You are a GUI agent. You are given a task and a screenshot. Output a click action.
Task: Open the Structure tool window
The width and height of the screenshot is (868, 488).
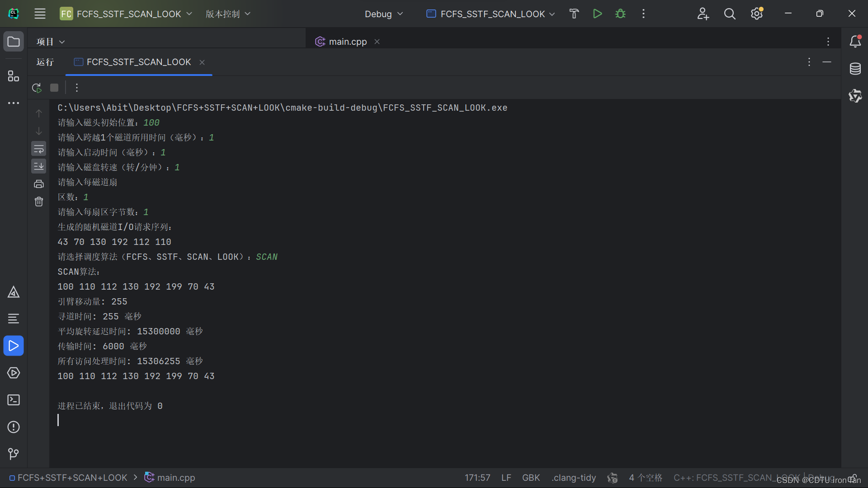point(14,76)
